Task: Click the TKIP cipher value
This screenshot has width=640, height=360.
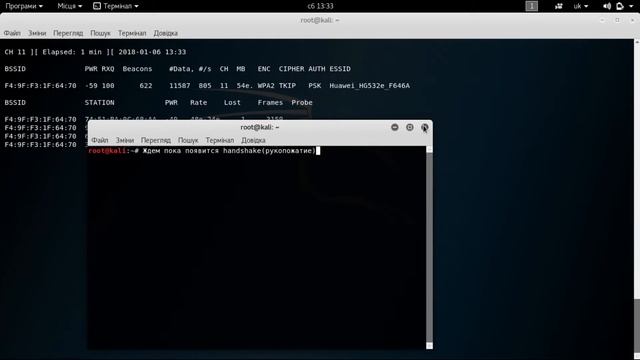Action: [x=287, y=86]
